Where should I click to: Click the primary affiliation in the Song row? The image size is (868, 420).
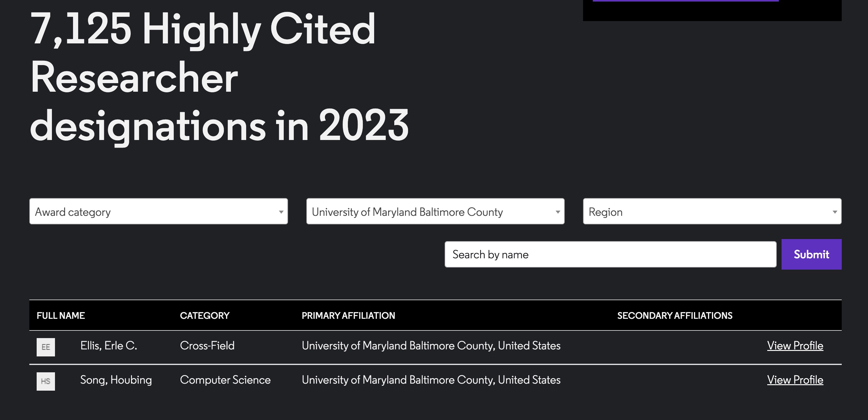pos(431,380)
